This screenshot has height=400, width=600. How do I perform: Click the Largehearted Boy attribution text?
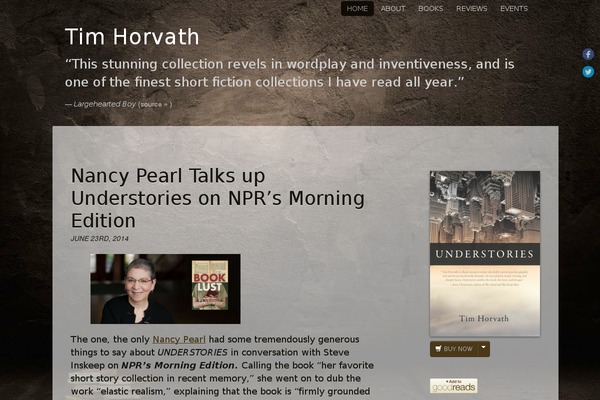[104, 104]
